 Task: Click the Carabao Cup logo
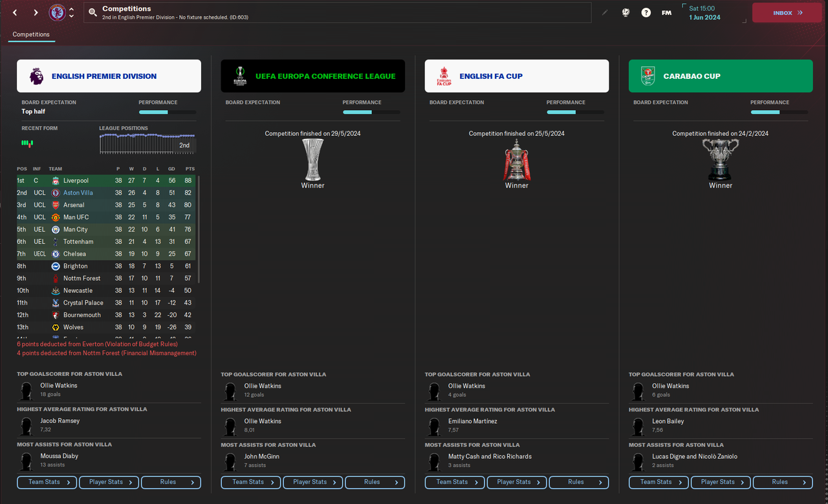click(x=648, y=76)
